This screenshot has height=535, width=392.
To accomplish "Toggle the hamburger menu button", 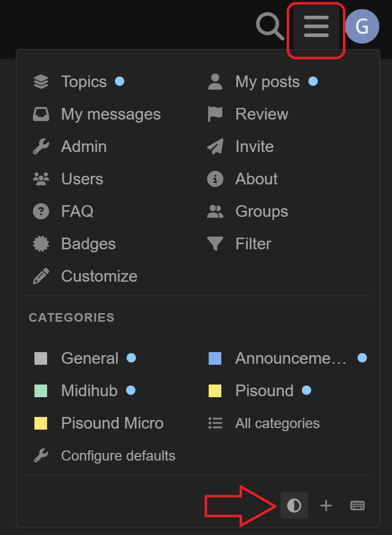I will point(316,26).
